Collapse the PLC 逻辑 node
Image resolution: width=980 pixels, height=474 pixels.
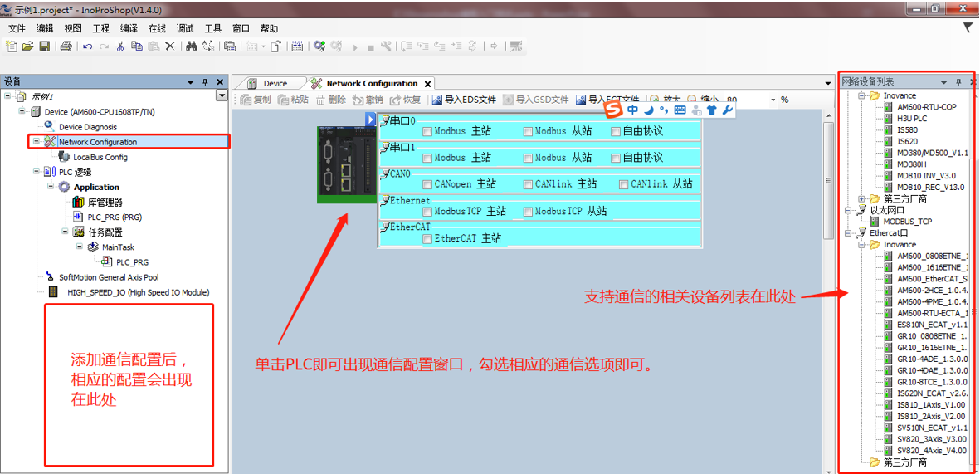click(37, 171)
